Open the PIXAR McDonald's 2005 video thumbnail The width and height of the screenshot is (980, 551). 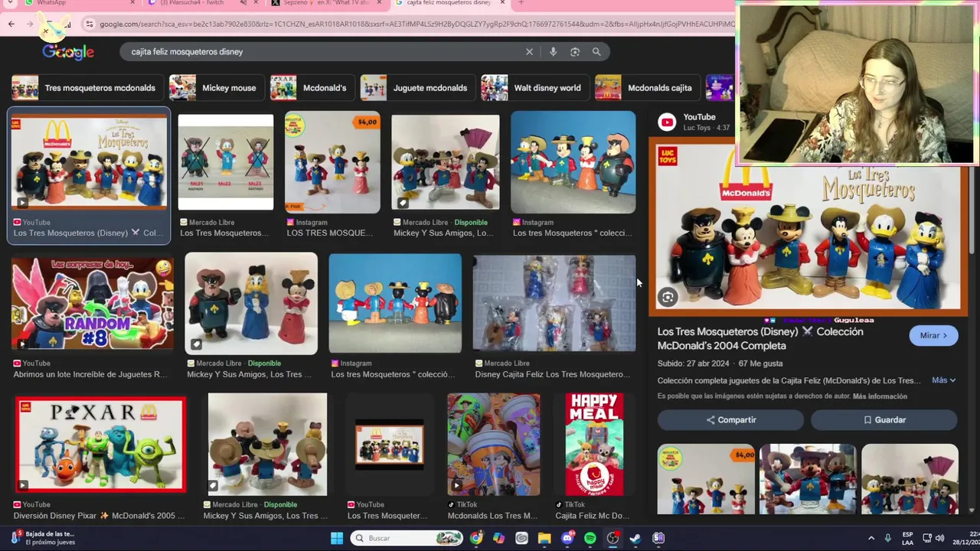point(100,444)
